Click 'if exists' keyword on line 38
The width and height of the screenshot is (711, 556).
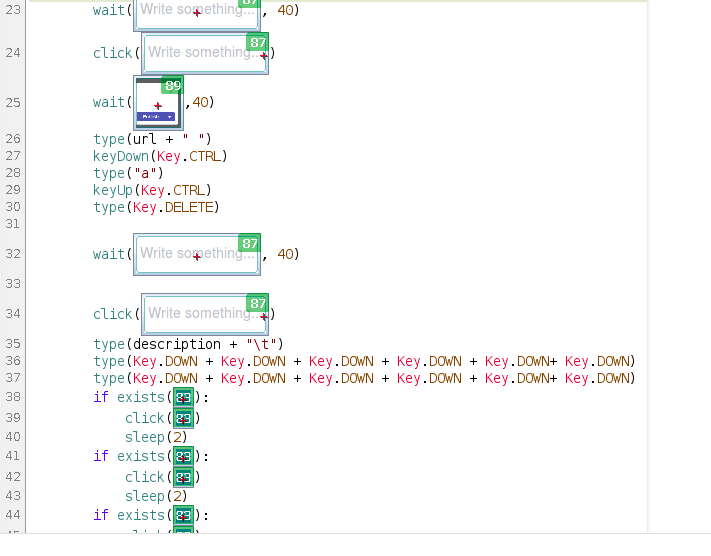129,397
